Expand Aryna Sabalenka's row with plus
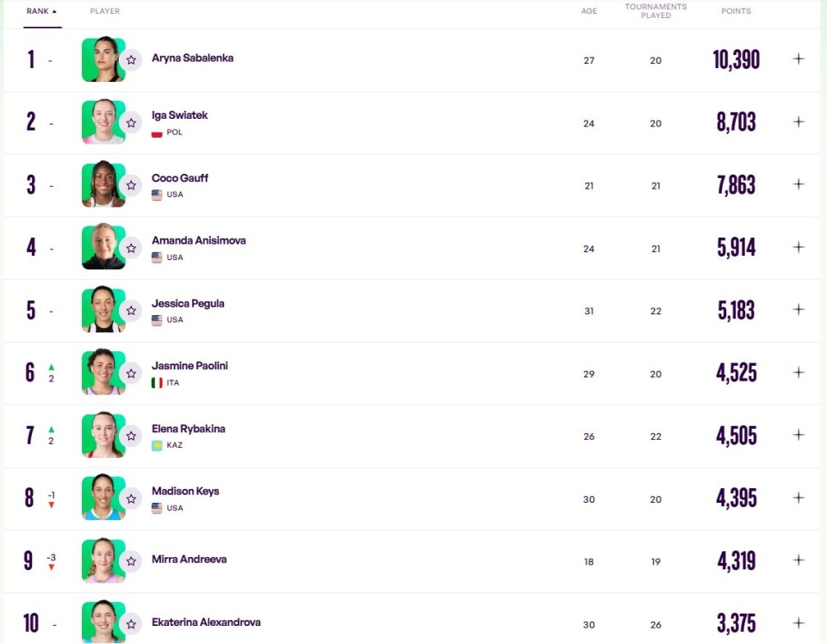This screenshot has width=827, height=644. pos(799,59)
